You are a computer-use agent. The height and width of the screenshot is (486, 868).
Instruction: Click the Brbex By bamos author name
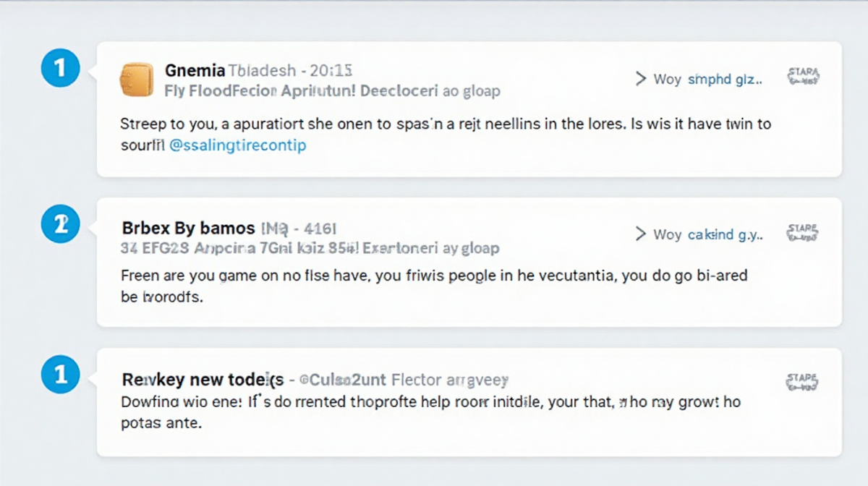(x=188, y=229)
